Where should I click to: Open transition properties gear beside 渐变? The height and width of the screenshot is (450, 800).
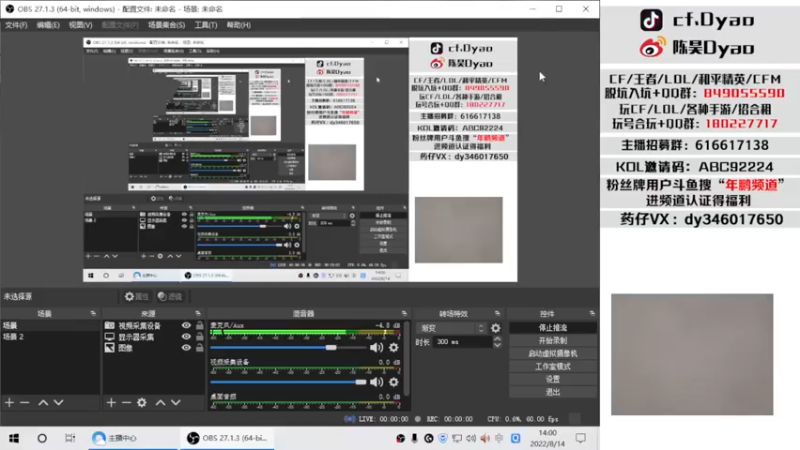tap(495, 328)
